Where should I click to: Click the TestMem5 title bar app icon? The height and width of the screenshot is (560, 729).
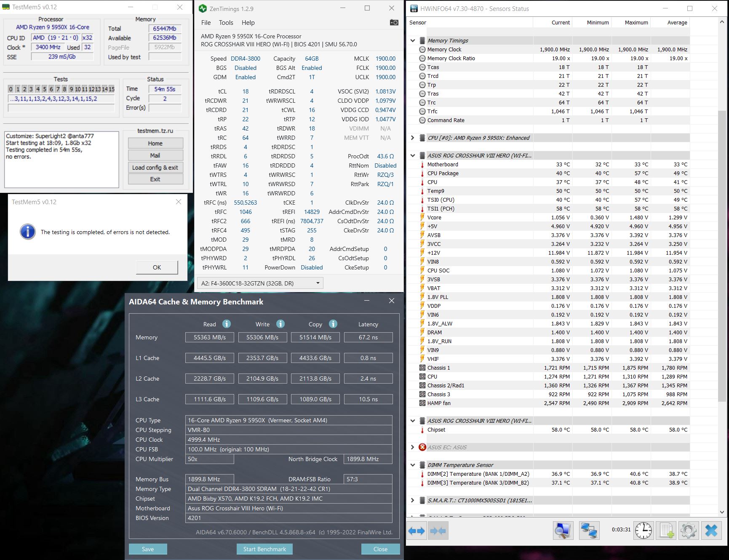[x=6, y=7]
